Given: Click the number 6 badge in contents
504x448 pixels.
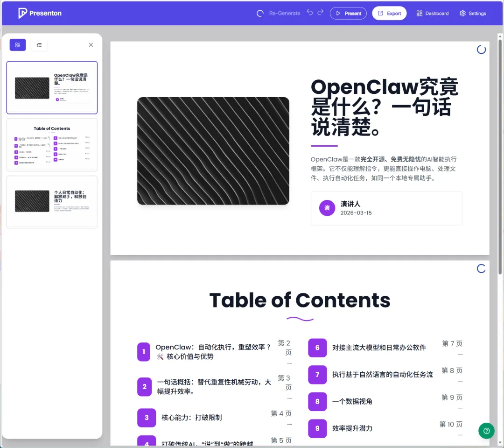Looking at the screenshot, I should point(317,348).
